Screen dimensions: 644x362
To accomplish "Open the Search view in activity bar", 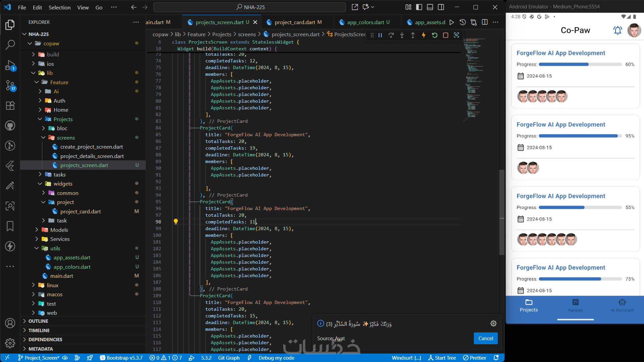I will click(10, 44).
